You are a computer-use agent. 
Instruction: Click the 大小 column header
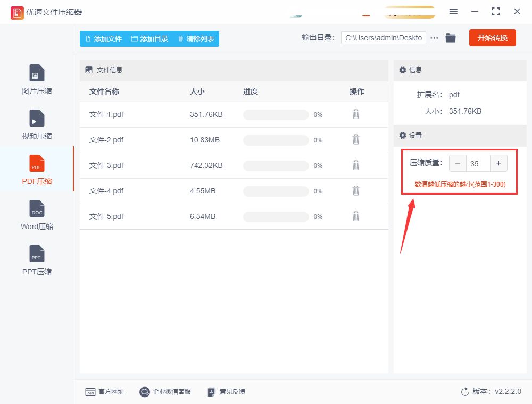[x=197, y=91]
